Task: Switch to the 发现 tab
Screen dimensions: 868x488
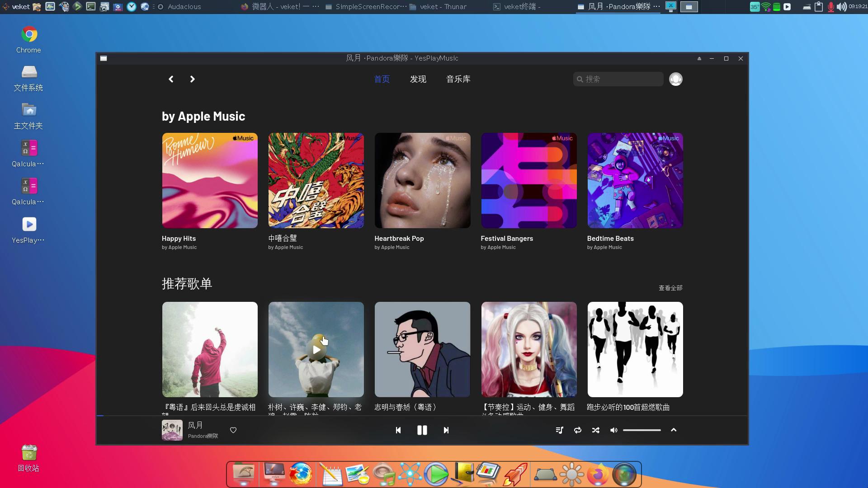Action: 418,79
